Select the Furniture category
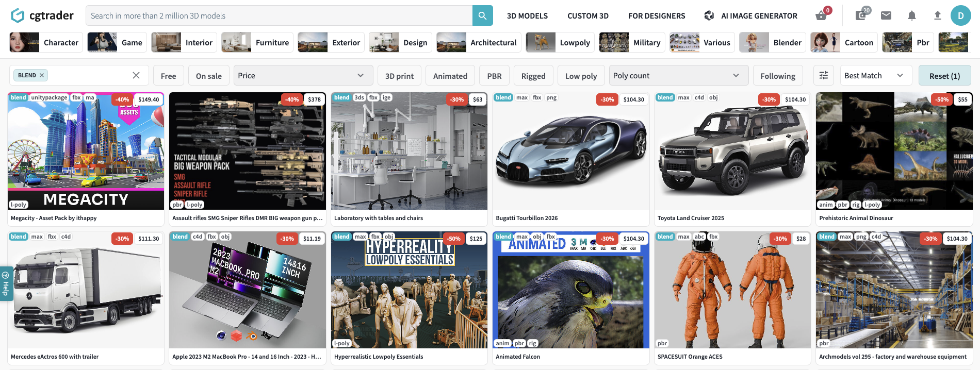Screen dimensions: 980x370 (257, 42)
